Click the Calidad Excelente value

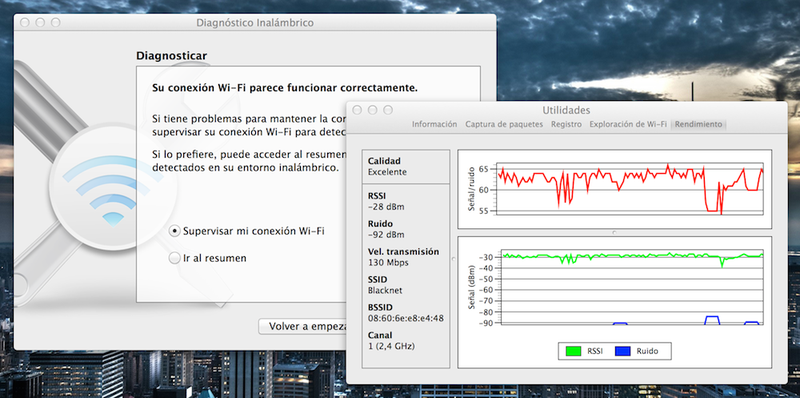[x=387, y=172]
